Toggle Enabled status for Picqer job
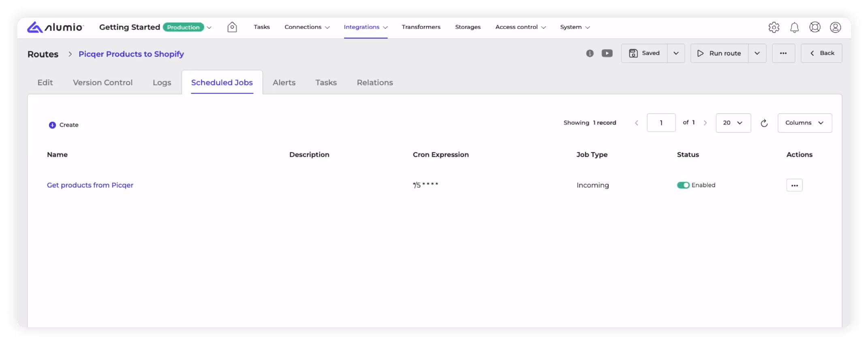This screenshot has height=345, width=868. (683, 185)
